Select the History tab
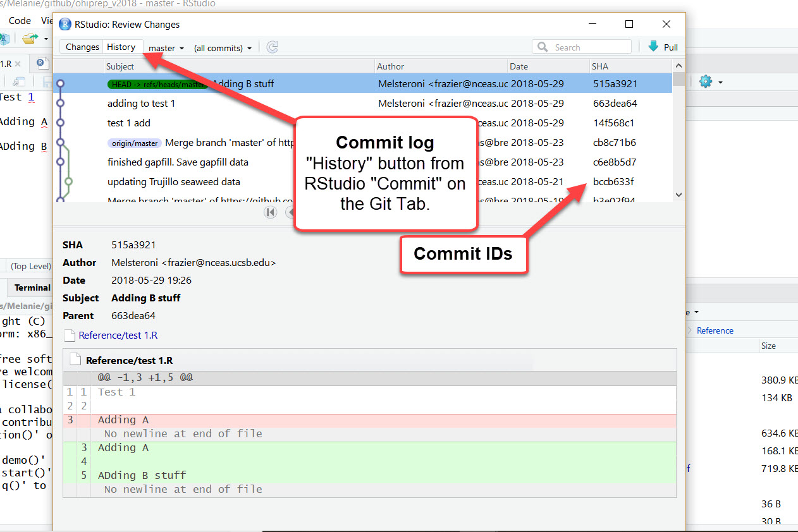The width and height of the screenshot is (798, 532). pos(121,47)
